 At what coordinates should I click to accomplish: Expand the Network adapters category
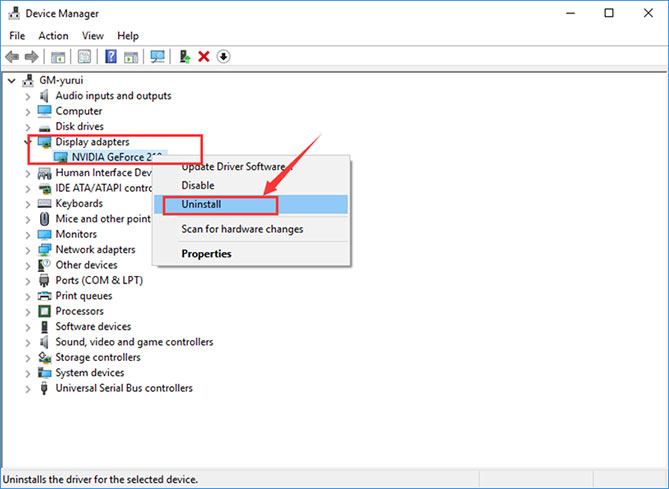click(28, 250)
